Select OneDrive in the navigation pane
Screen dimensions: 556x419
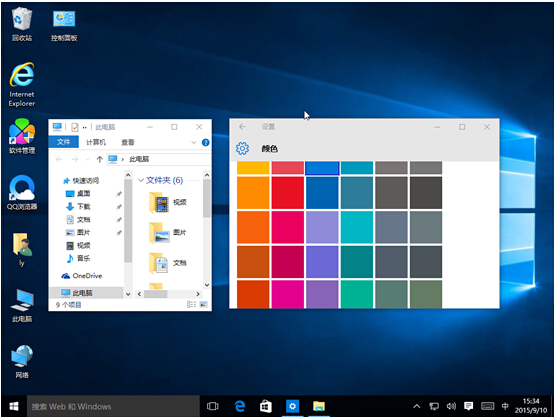click(82, 276)
